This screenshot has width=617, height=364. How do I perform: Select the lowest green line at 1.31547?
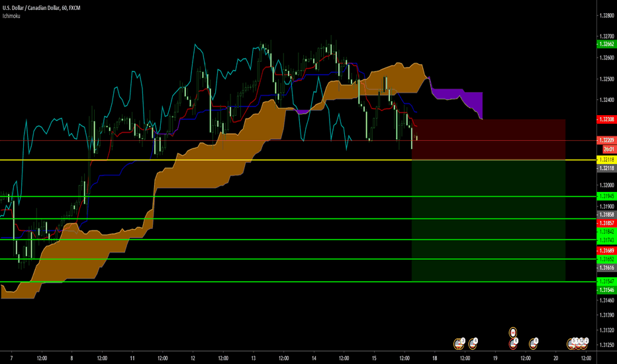click(x=199, y=282)
